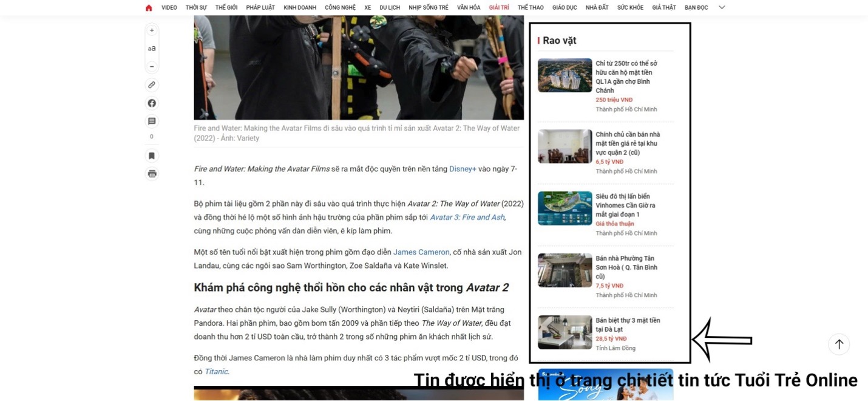Open the GIẢI TRÍ menu section
Image resolution: width=868 pixels, height=401 pixels.
coord(499,8)
